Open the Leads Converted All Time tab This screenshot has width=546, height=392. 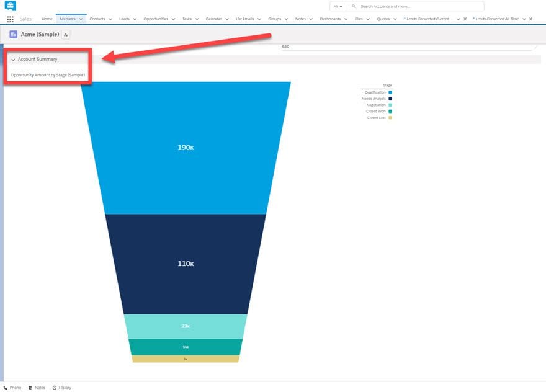pyautogui.click(x=496, y=19)
